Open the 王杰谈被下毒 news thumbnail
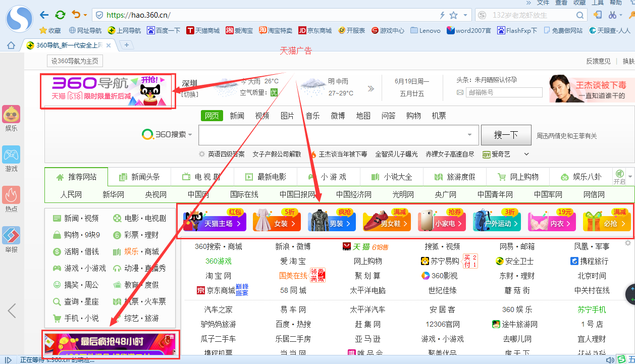This screenshot has height=364, width=635. (x=592, y=89)
